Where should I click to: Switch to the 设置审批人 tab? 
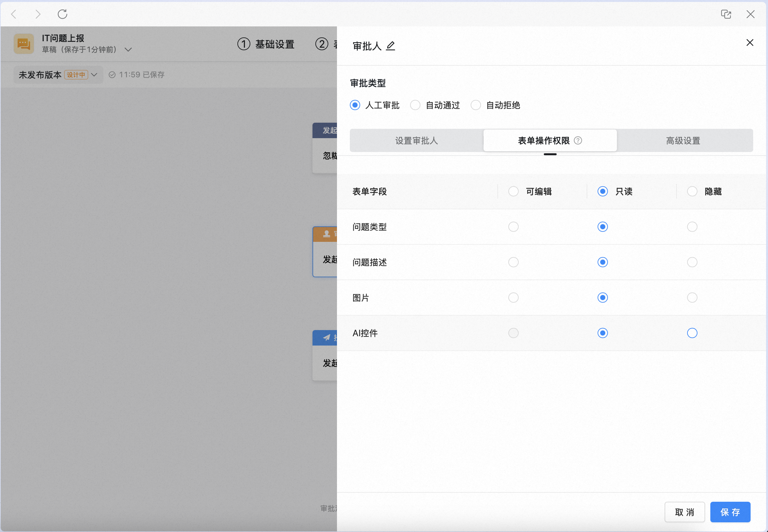click(417, 141)
